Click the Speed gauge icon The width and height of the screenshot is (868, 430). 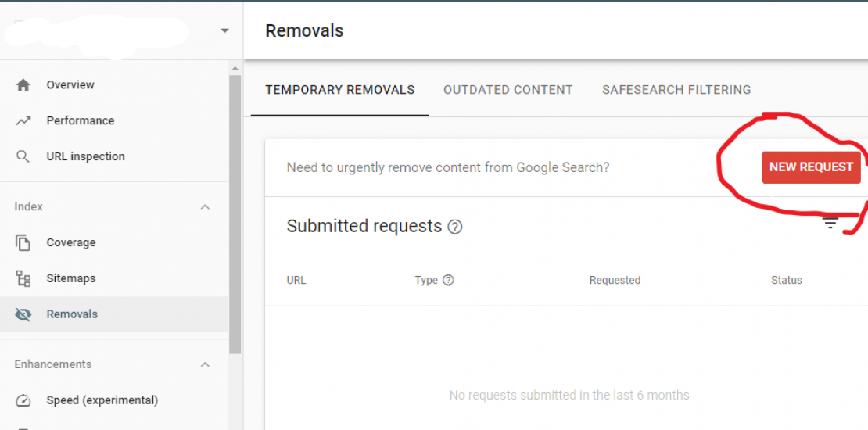click(23, 400)
